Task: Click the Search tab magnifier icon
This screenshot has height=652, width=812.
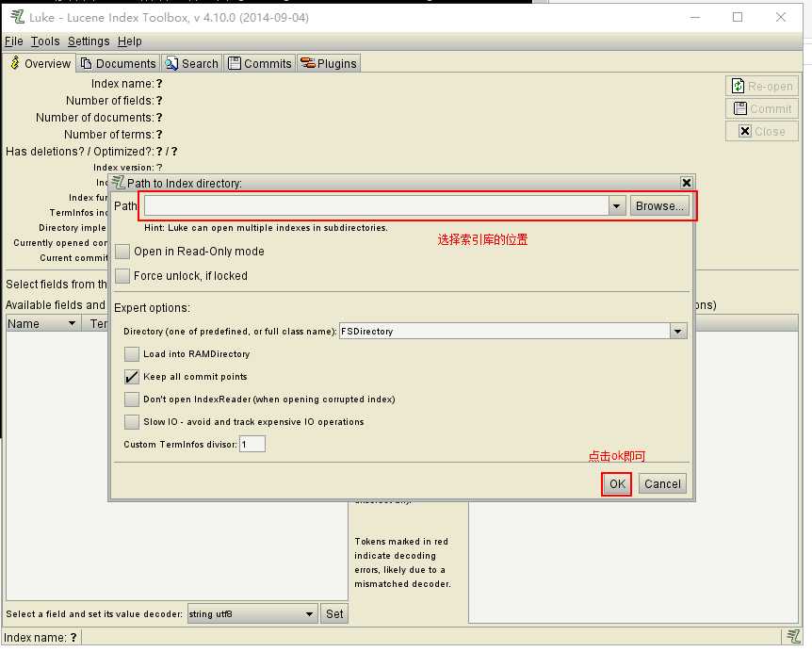Action: point(171,64)
